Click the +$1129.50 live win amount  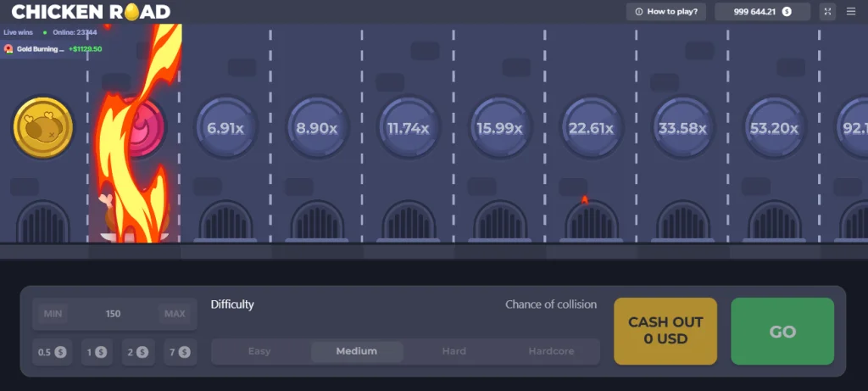[x=86, y=48]
